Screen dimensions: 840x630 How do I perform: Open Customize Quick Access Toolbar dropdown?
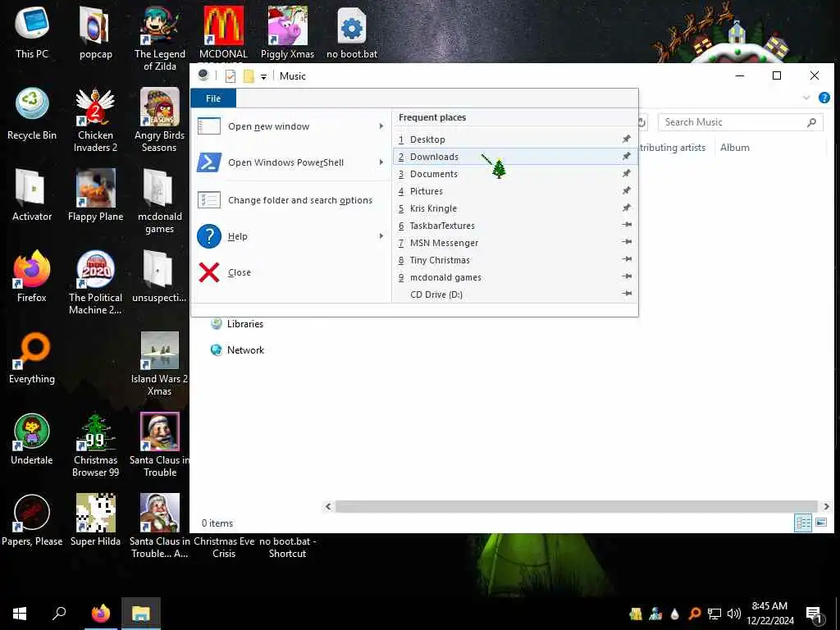(x=263, y=76)
